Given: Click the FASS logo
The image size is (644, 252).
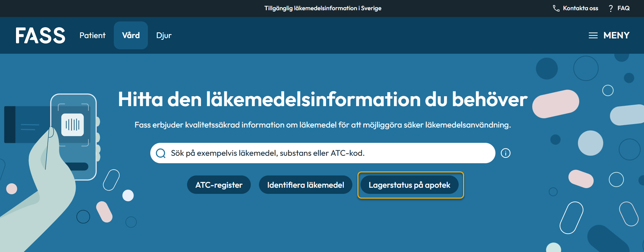Looking at the screenshot, I should tap(40, 35).
